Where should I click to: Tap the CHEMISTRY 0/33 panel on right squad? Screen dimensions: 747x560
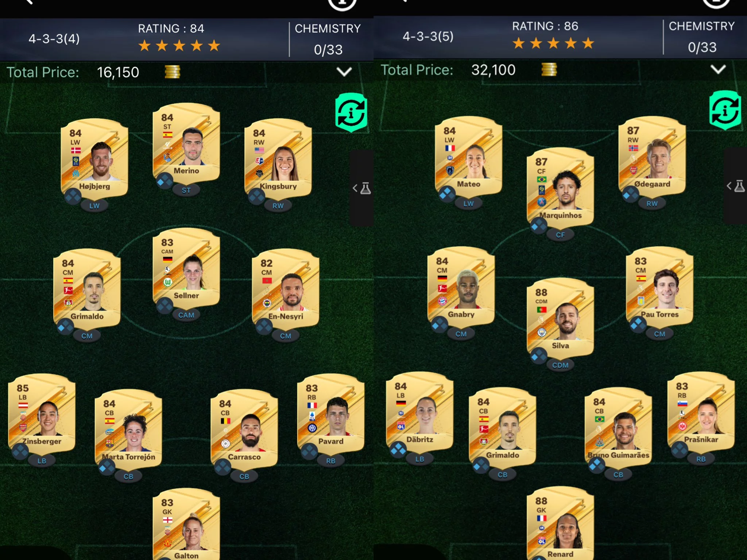pos(702,36)
